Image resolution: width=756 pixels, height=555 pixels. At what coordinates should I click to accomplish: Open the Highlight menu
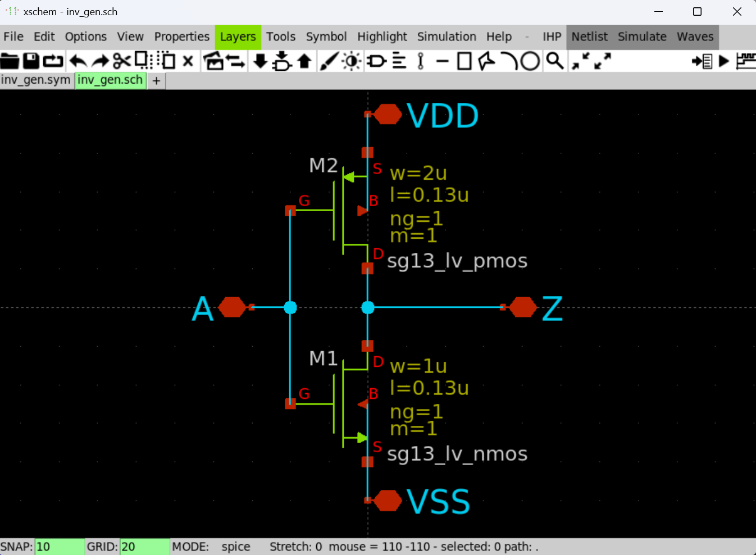click(x=382, y=37)
